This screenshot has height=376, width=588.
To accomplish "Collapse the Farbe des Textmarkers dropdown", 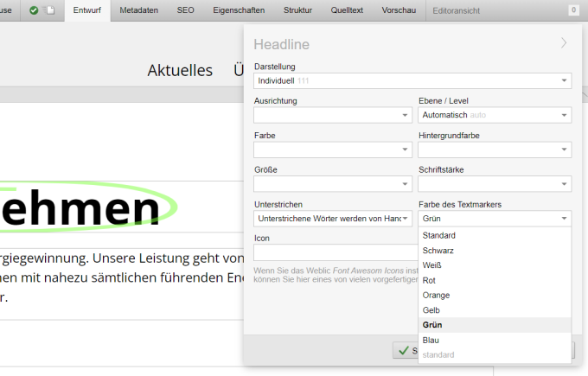I will click(495, 219).
